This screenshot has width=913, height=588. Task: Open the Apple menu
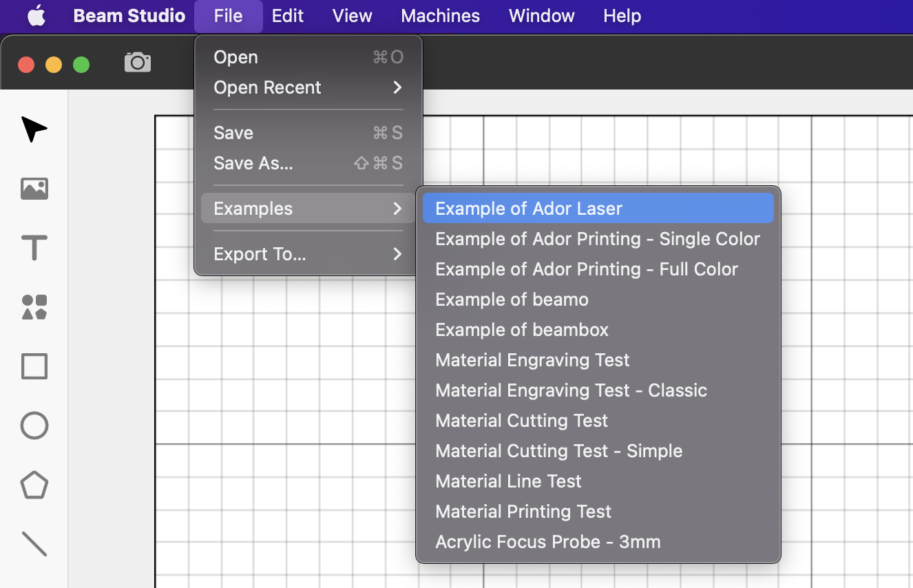(x=36, y=16)
